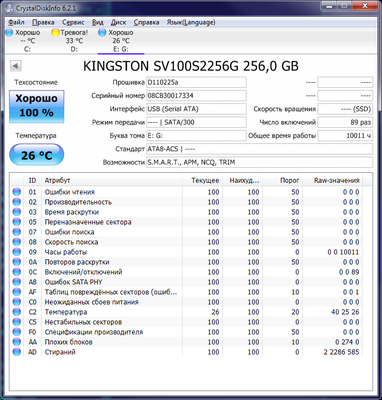Click status orb for Ошибок SATA PHY row
This screenshot has width=382, height=400.
click(x=17, y=282)
